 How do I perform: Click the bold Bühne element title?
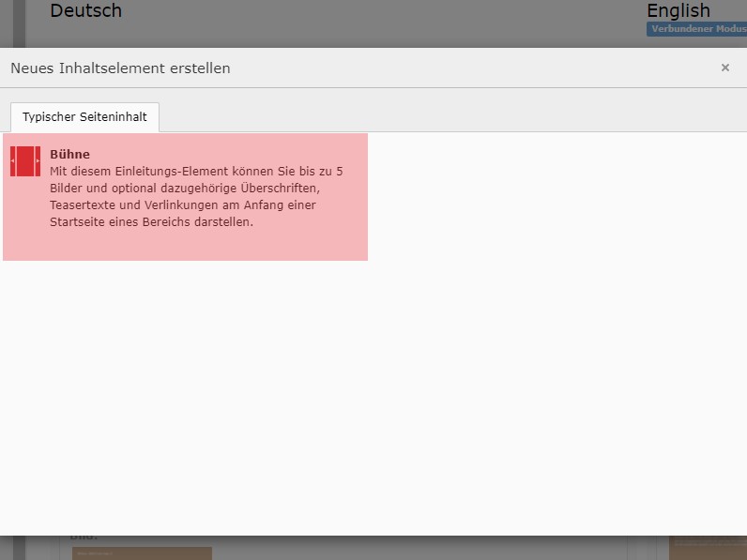coord(69,154)
